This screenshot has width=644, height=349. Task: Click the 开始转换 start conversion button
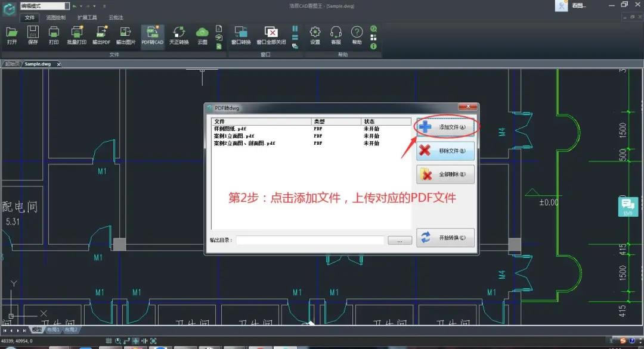coord(445,237)
